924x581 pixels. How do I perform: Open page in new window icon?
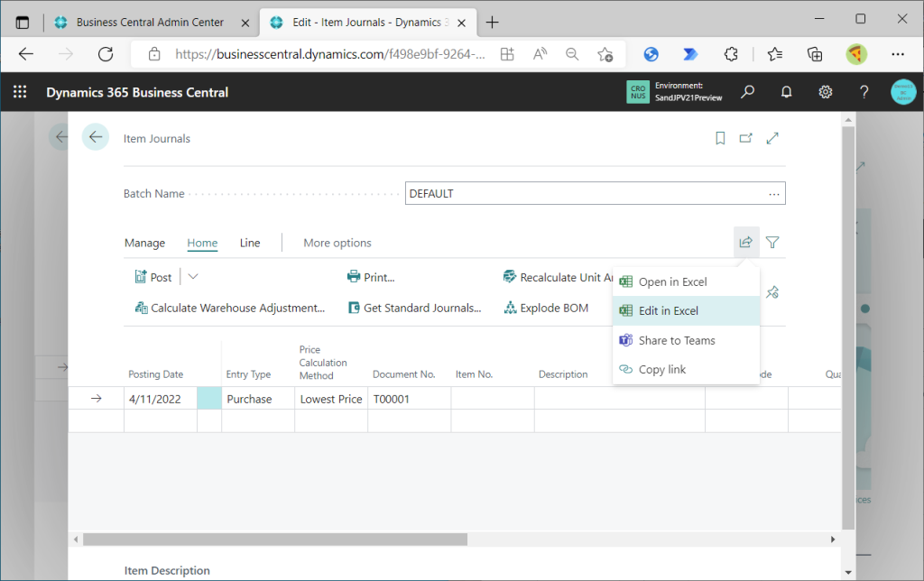[x=745, y=138]
